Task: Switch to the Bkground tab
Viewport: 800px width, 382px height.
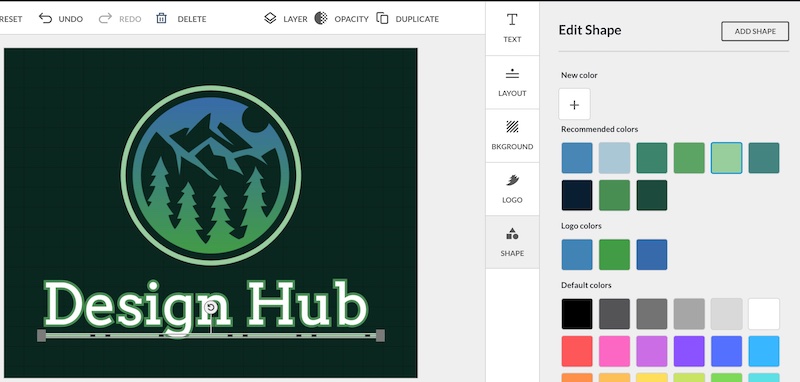Action: coord(512,136)
